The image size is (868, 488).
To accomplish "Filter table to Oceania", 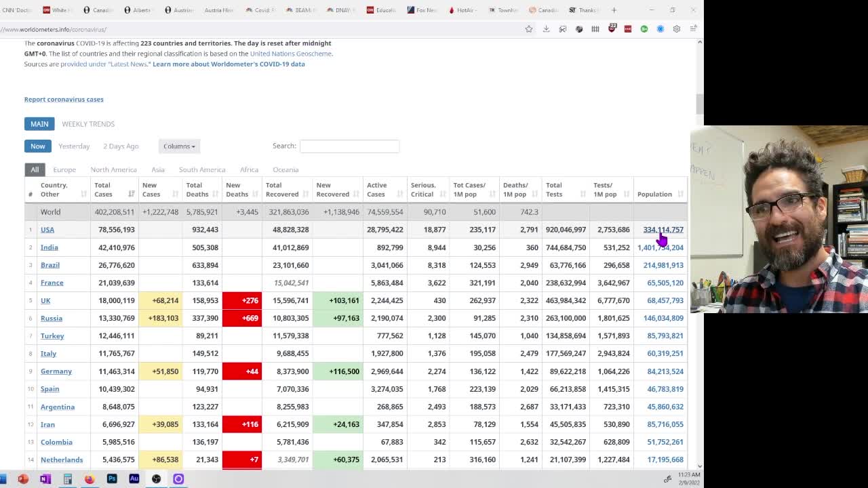I will (285, 169).
